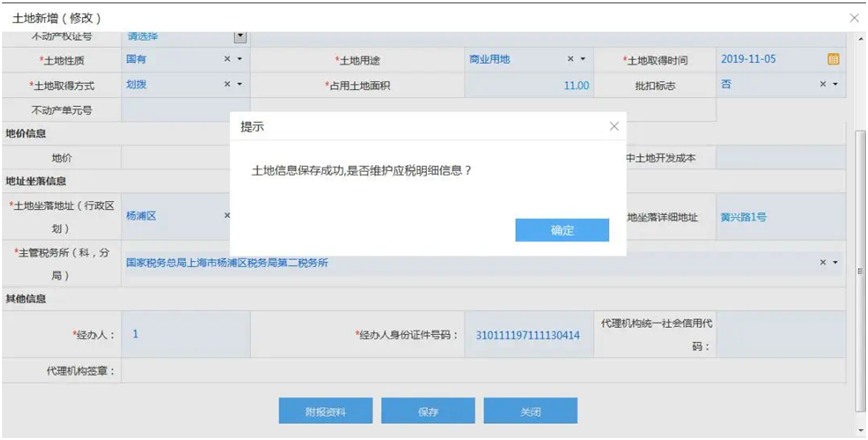Click the 经办人 input field
This screenshot has width=868, height=440.
click(x=185, y=334)
